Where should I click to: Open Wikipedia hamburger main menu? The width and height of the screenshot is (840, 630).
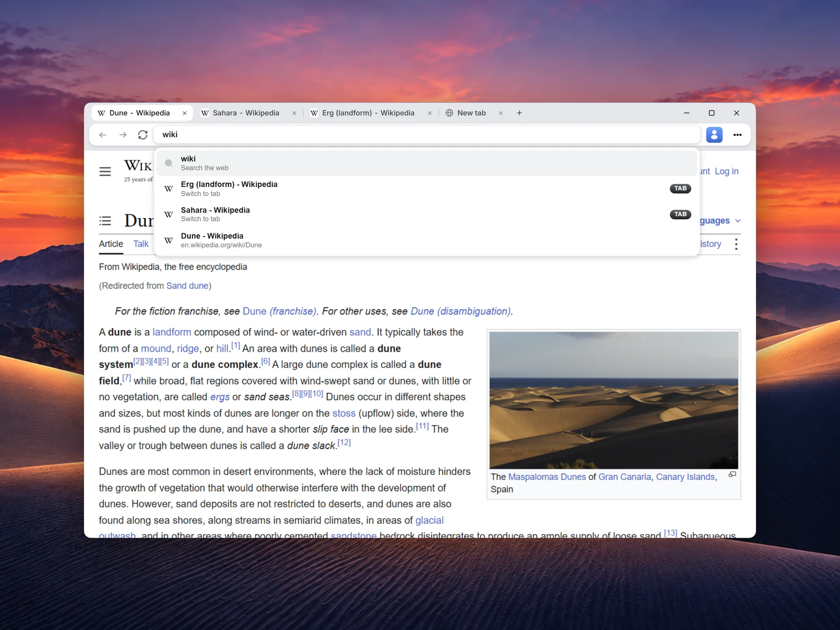coord(105,171)
